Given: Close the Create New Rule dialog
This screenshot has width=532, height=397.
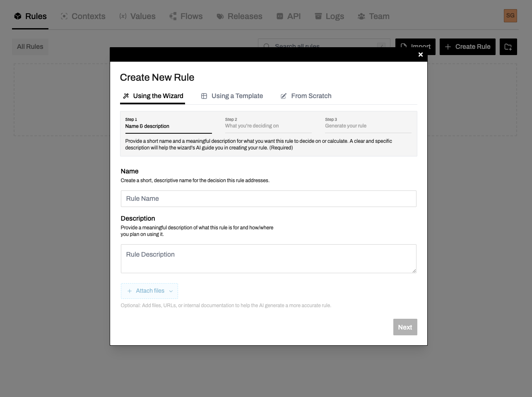Looking at the screenshot, I should 421,55.
